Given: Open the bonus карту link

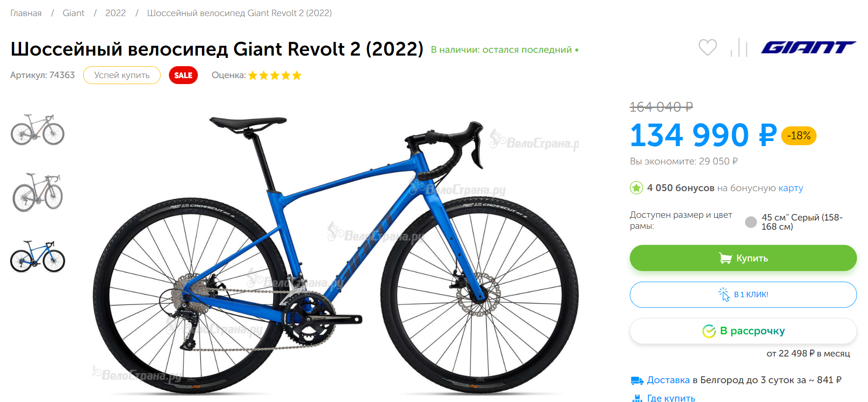Looking at the screenshot, I should (x=790, y=188).
